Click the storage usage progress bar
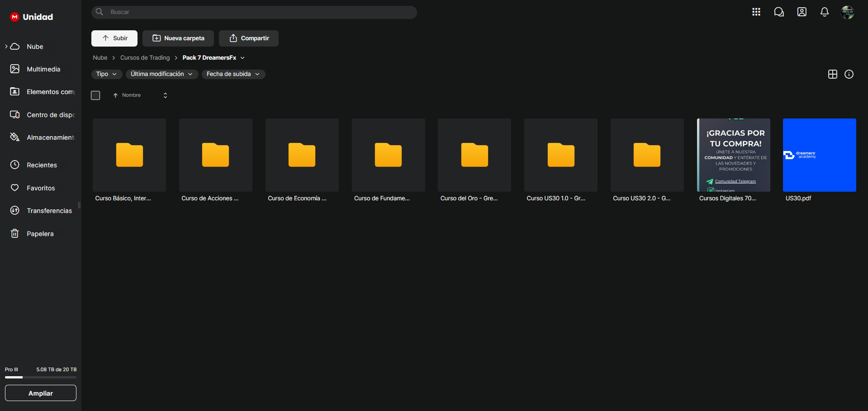This screenshot has height=411, width=868. pos(41,377)
